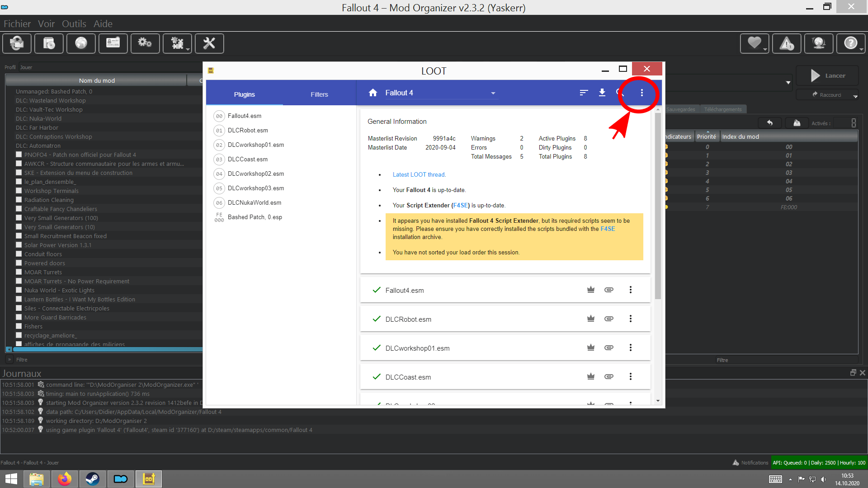The height and width of the screenshot is (488, 868).
Task: Open the Outils menu
Action: [x=74, y=23]
